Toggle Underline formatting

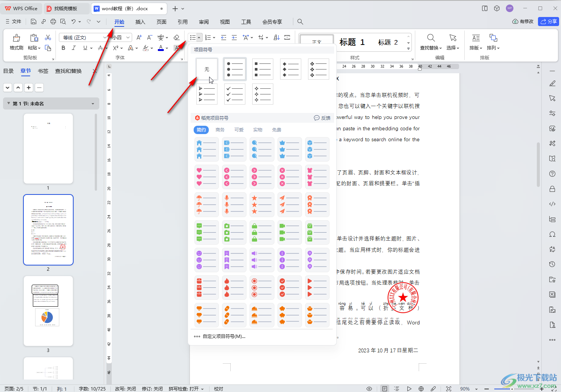[85, 48]
